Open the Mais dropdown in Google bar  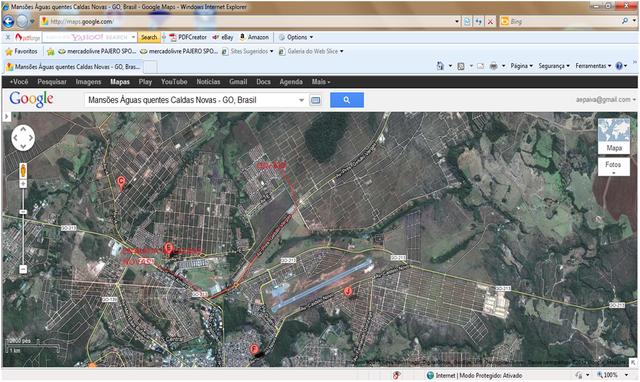[x=321, y=82]
